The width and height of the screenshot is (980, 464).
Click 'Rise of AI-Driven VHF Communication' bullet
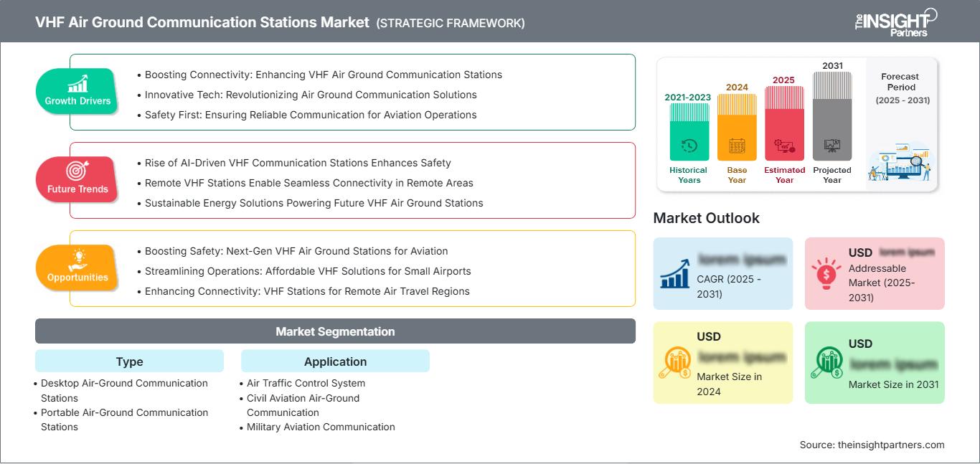coord(298,163)
